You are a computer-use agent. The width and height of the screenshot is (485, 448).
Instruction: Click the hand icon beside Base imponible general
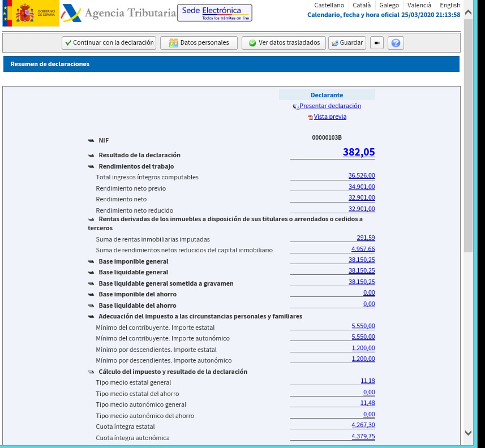point(91,261)
